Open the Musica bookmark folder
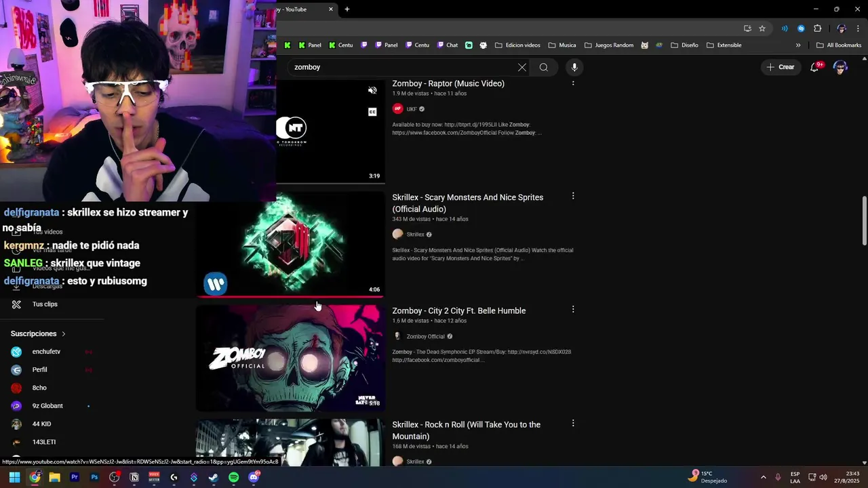The width and height of the screenshot is (868, 488). 562,45
